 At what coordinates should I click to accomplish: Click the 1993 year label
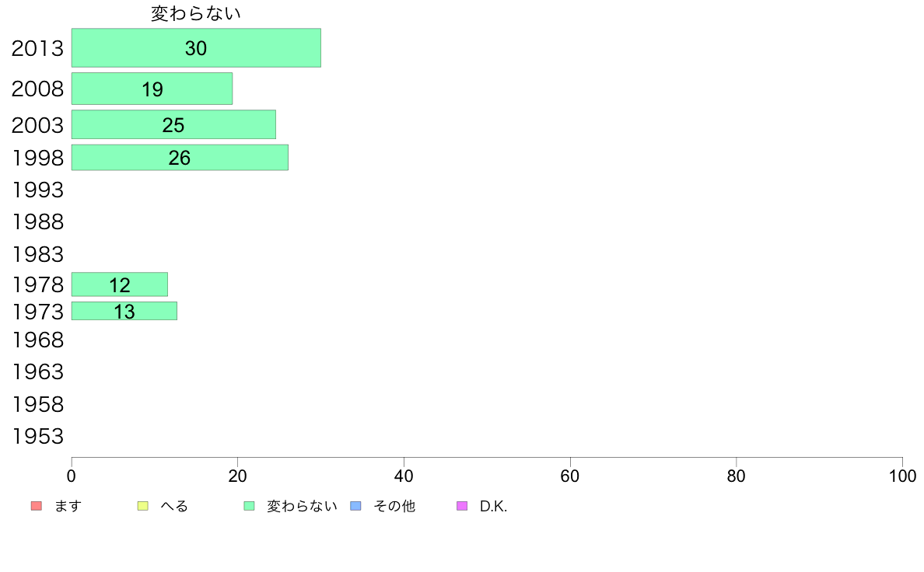pyautogui.click(x=37, y=190)
